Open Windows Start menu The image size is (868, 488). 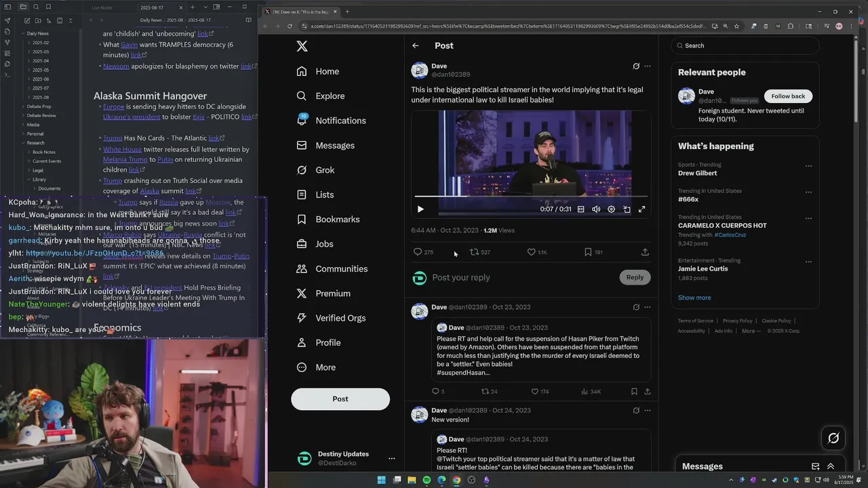pos(382,480)
